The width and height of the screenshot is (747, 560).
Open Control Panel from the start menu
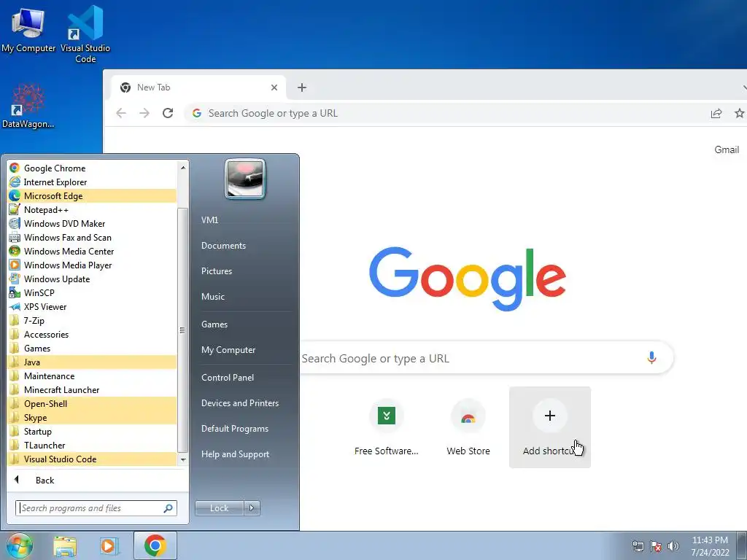coord(245,377)
